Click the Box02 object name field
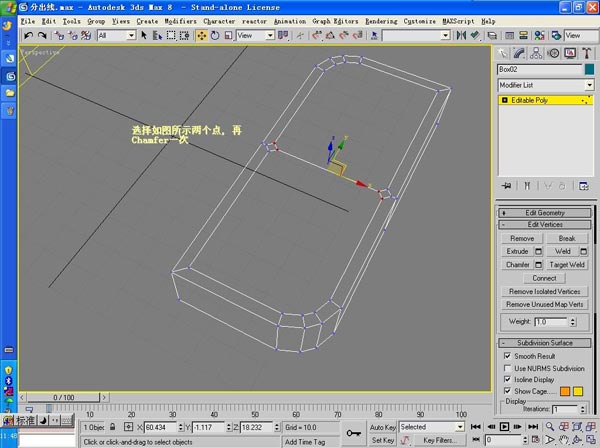The image size is (600, 448). (540, 69)
